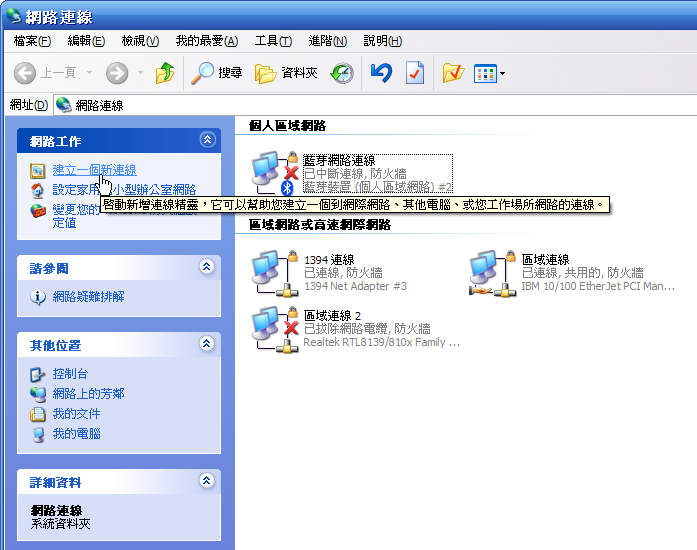Click the 1394 Net Adapter #3 text

[355, 286]
